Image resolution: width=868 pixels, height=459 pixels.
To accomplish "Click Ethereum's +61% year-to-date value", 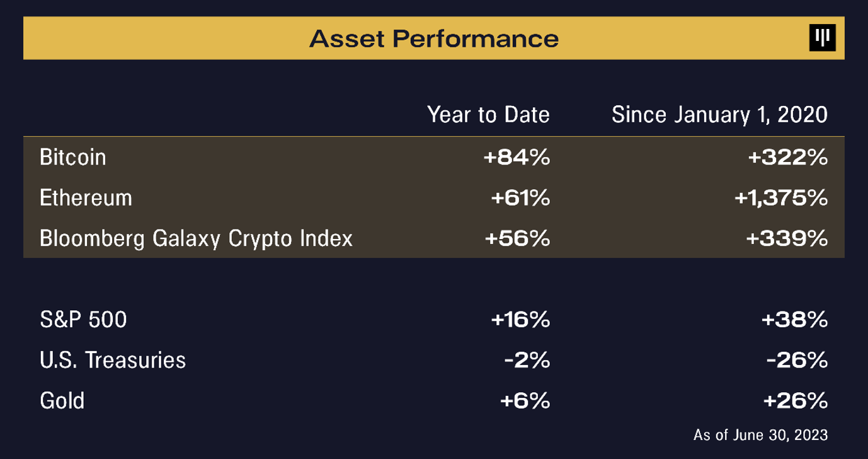I will click(x=520, y=198).
